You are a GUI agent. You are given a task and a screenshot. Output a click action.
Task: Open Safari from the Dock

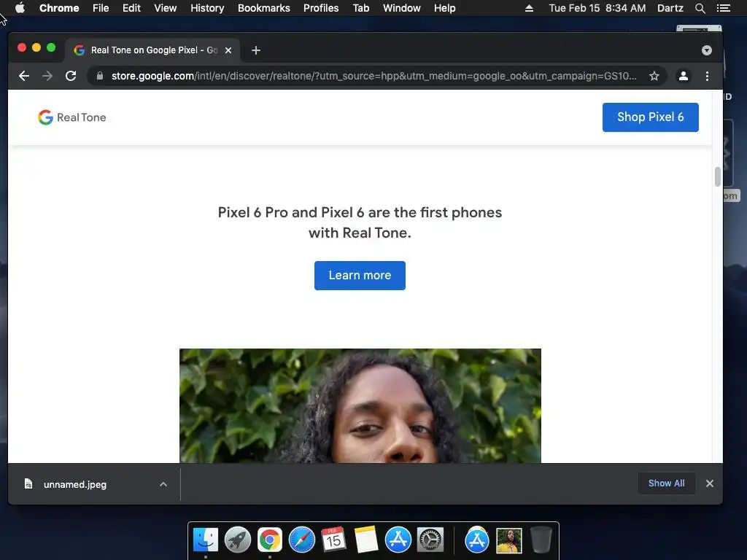tap(302, 540)
